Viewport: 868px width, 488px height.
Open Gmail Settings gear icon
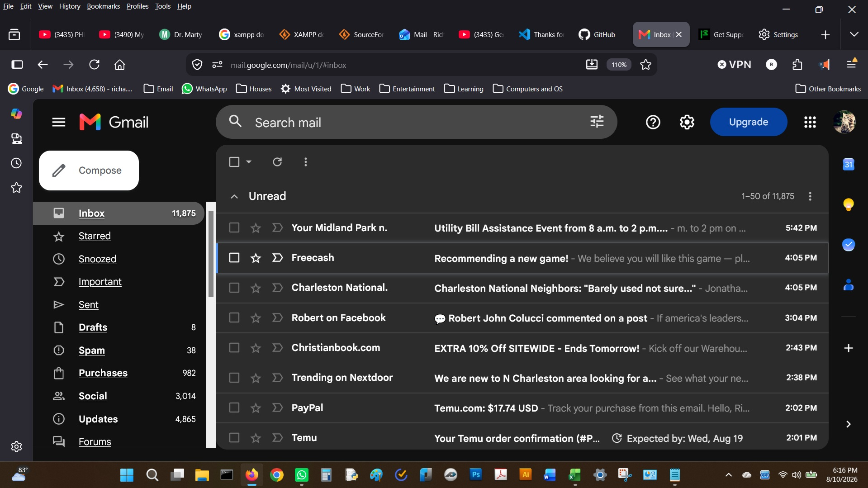pos(687,122)
